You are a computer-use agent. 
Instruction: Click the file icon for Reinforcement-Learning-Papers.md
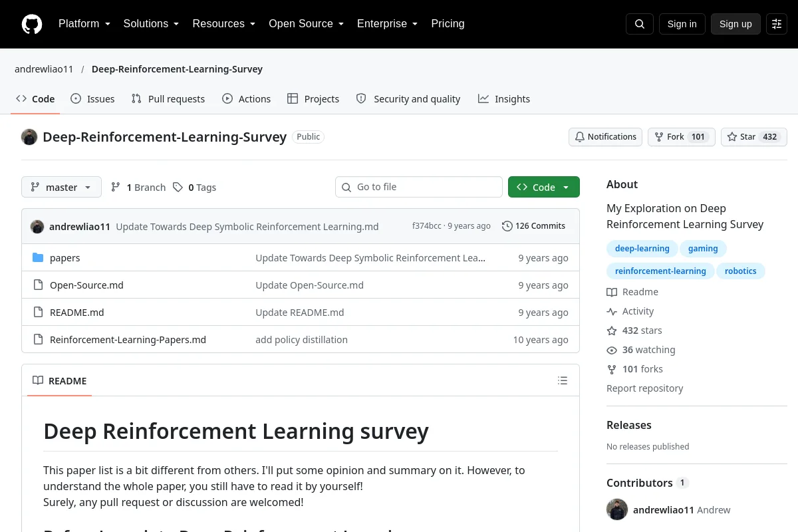coord(38,340)
